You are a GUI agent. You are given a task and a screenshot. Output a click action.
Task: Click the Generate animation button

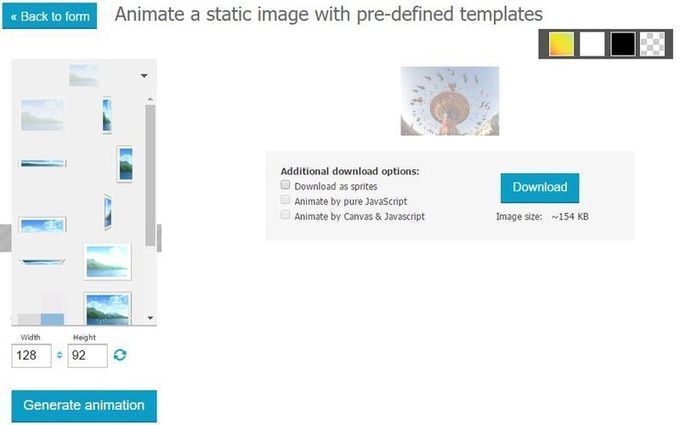(x=84, y=406)
